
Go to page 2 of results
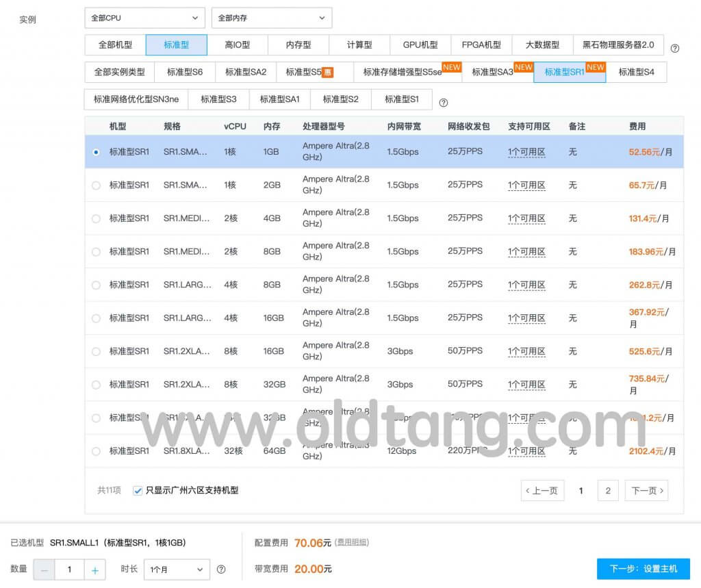pos(607,490)
